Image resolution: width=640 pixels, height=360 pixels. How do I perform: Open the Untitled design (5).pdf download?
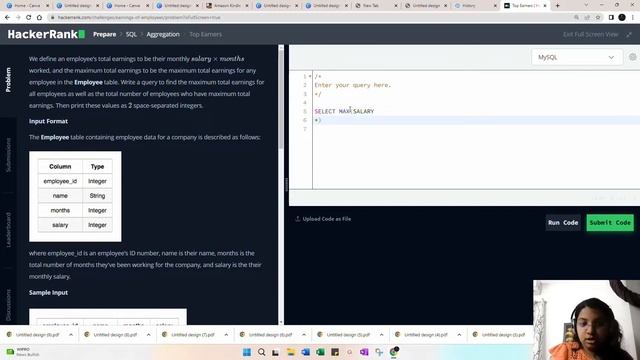pyautogui.click(x=348, y=335)
